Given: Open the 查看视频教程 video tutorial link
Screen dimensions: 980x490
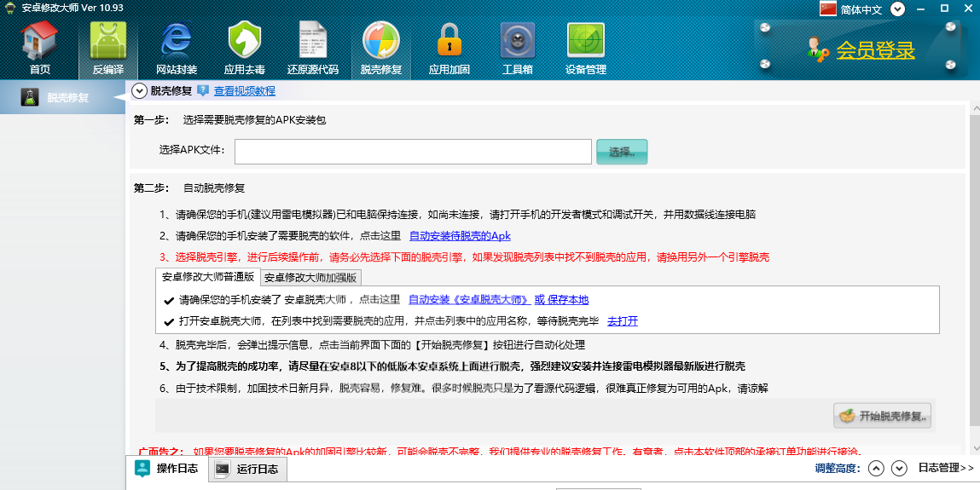Looking at the screenshot, I should click(x=245, y=91).
